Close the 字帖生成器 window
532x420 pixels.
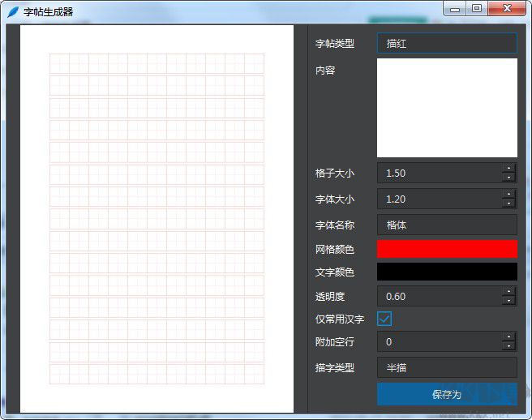pyautogui.click(x=507, y=9)
